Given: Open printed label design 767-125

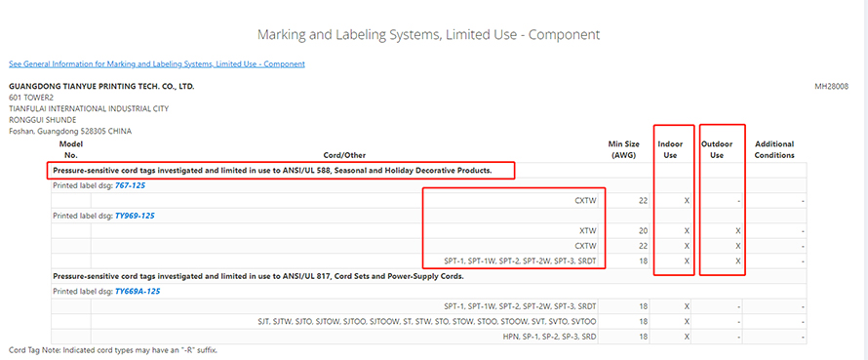Looking at the screenshot, I should (130, 186).
